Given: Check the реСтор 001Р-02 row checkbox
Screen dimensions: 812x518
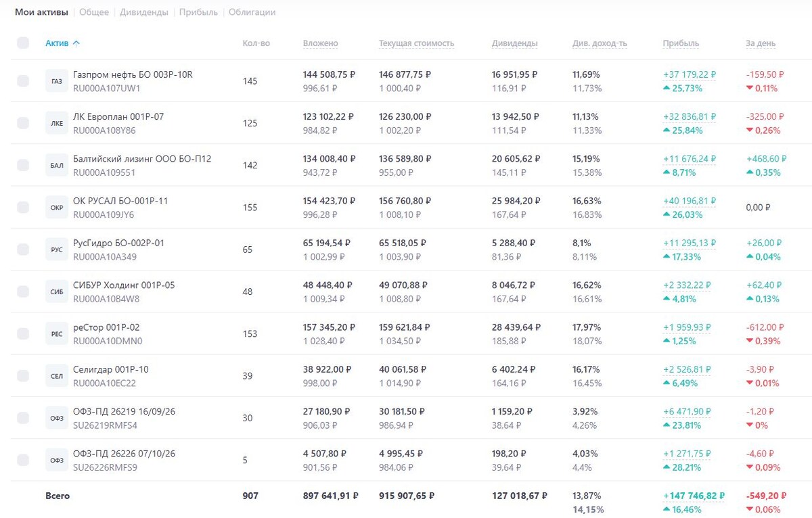Looking at the screenshot, I should (x=23, y=333).
